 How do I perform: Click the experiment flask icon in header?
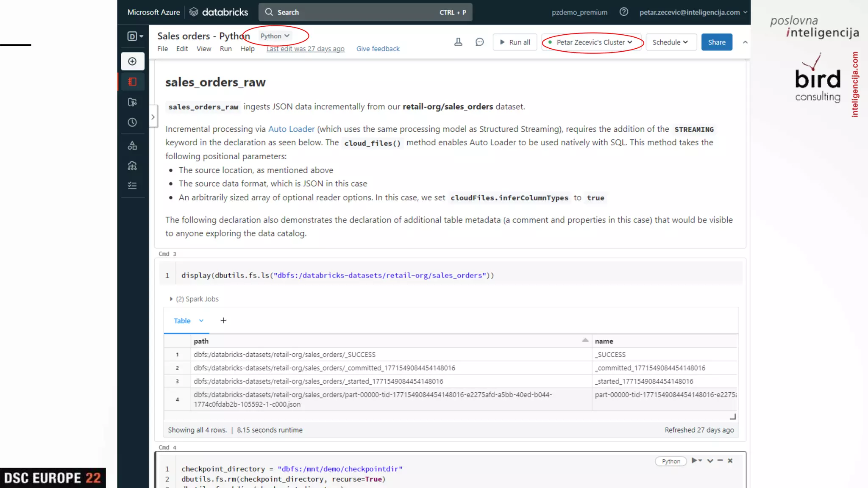pos(458,42)
